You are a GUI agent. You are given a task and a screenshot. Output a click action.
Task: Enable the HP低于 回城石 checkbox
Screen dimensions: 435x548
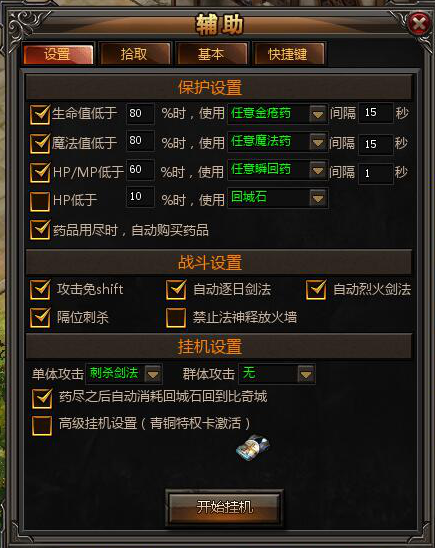pos(40,201)
